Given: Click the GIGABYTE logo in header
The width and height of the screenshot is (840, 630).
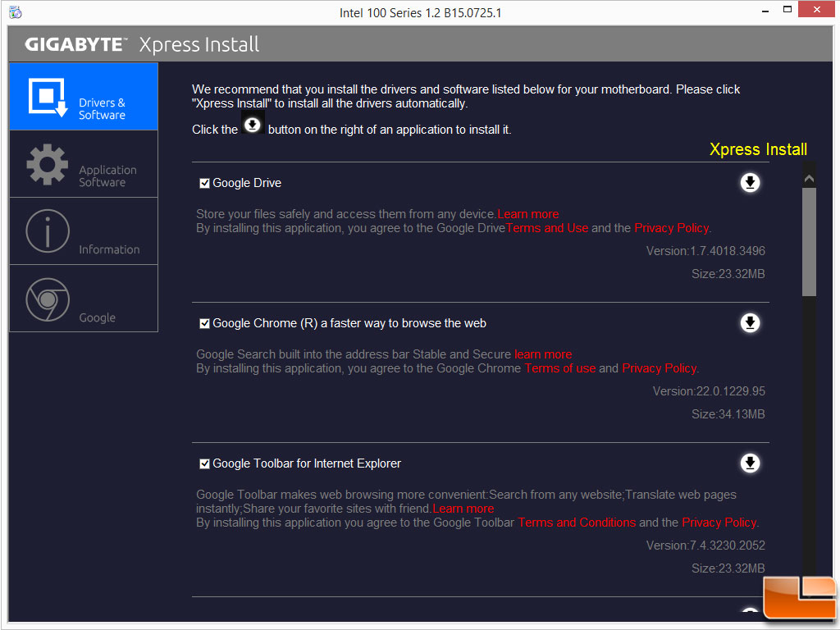Looking at the screenshot, I should (x=75, y=44).
